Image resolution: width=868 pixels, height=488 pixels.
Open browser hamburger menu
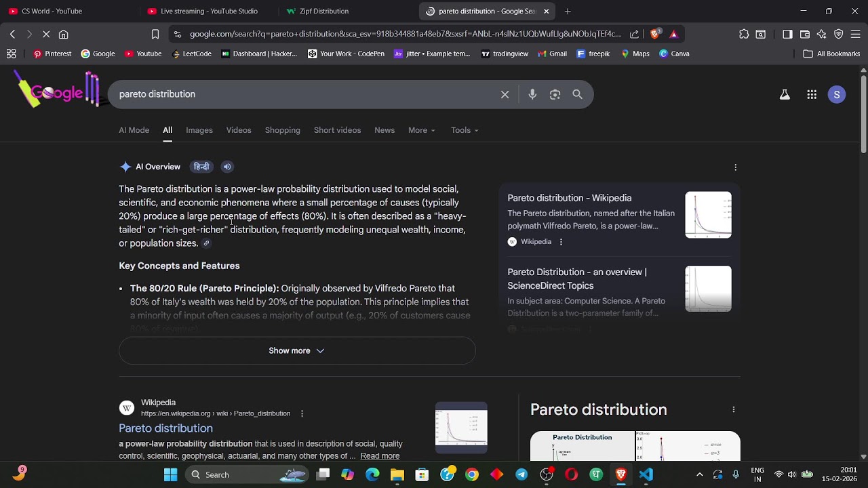(x=855, y=34)
